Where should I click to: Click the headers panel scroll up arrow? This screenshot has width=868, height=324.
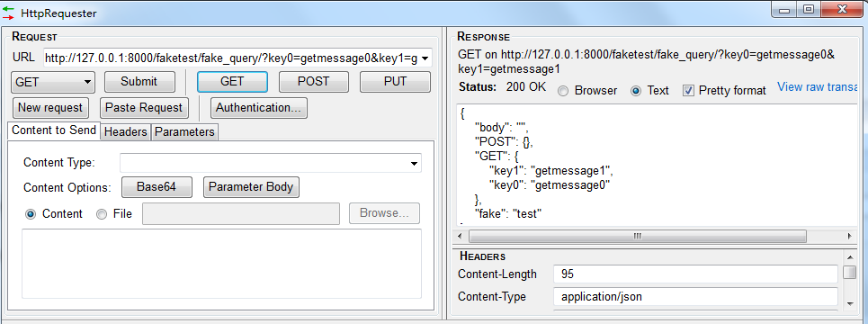coord(849,256)
